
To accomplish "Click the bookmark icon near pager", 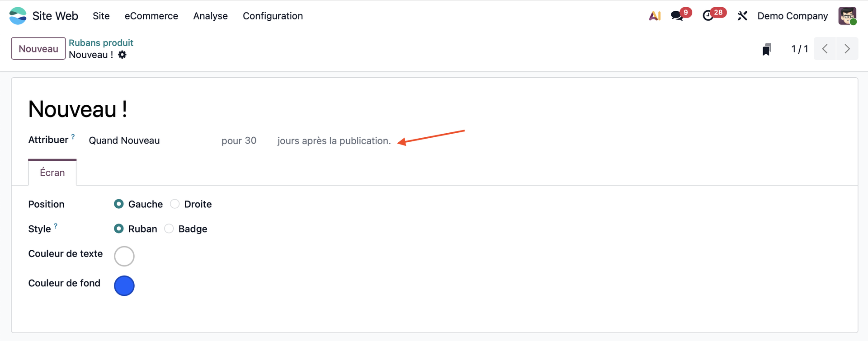I will [767, 49].
